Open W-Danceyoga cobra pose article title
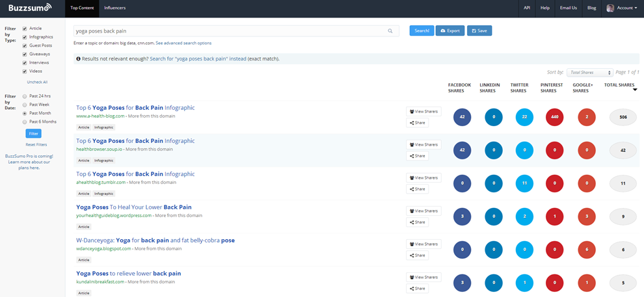The height and width of the screenshot is (297, 644). click(155, 240)
